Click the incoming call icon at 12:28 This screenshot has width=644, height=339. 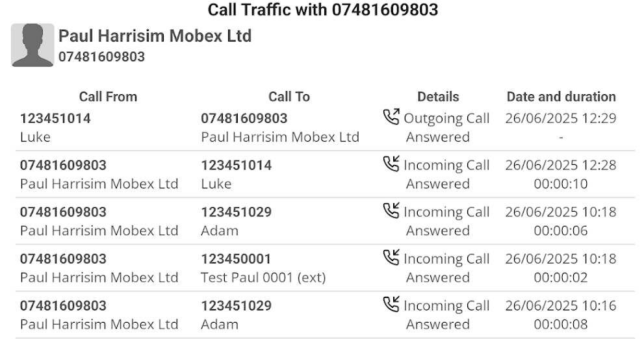click(x=391, y=164)
